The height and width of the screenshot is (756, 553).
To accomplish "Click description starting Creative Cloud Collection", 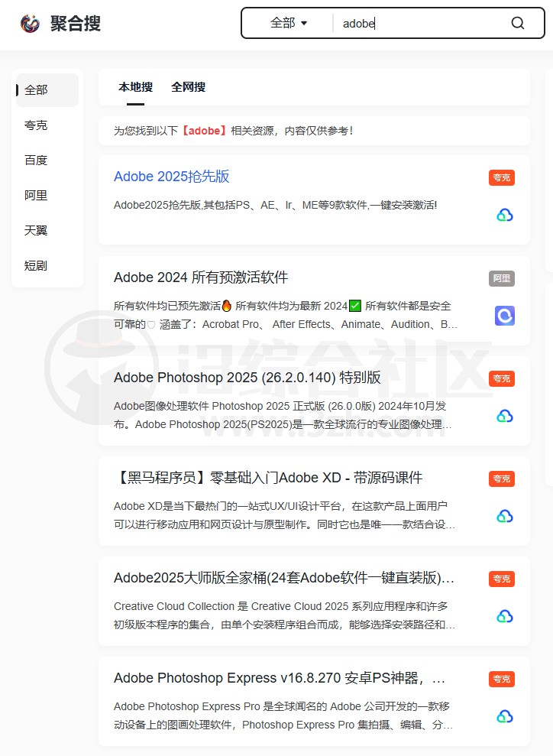I will tap(284, 615).
